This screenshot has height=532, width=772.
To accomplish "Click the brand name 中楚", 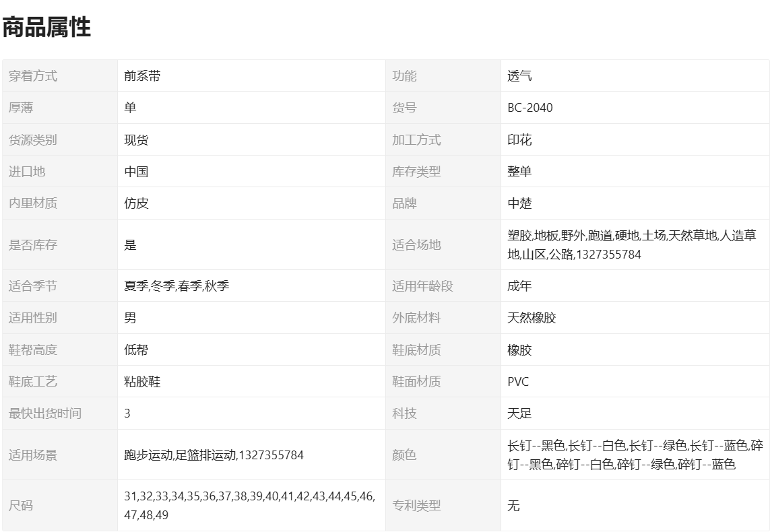I will 519,203.
